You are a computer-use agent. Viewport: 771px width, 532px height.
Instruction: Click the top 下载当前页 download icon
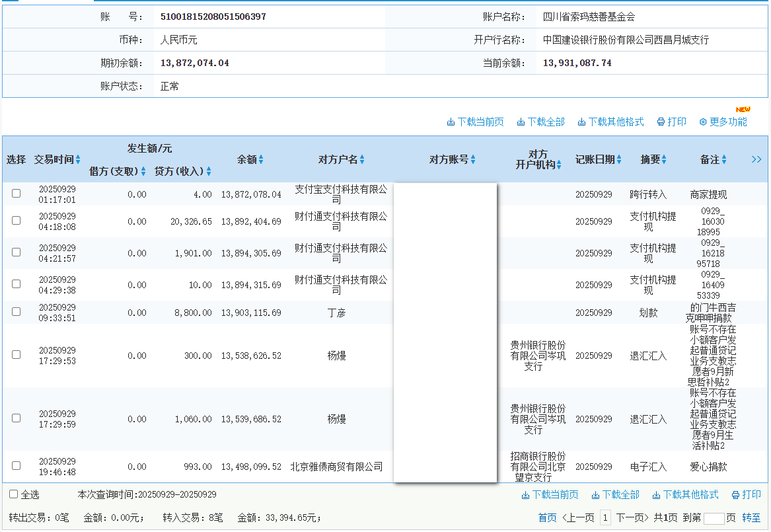click(x=451, y=122)
